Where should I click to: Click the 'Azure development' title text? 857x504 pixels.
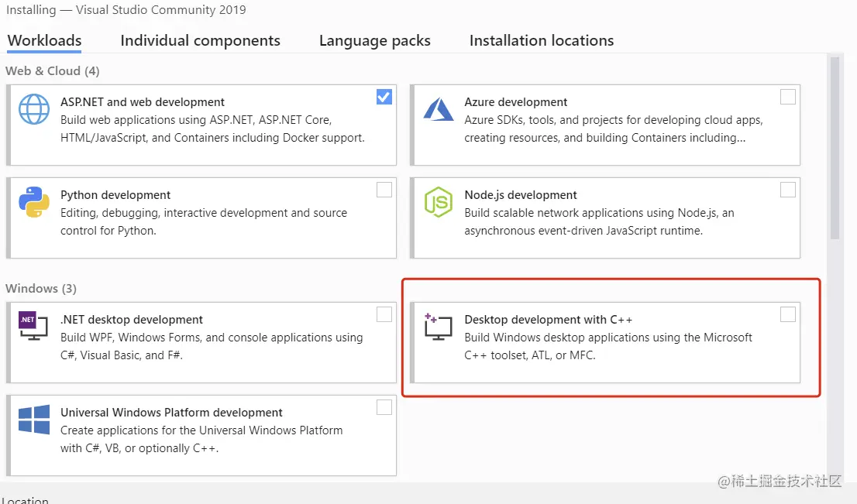pyautogui.click(x=515, y=102)
